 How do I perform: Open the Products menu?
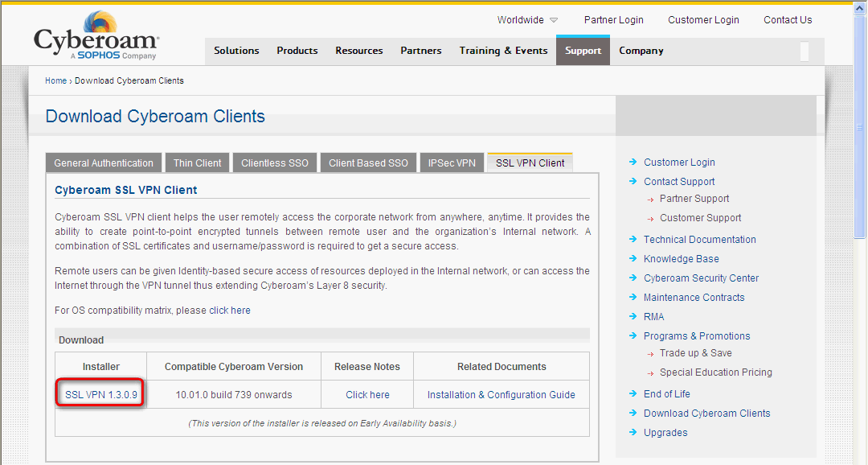click(x=297, y=51)
